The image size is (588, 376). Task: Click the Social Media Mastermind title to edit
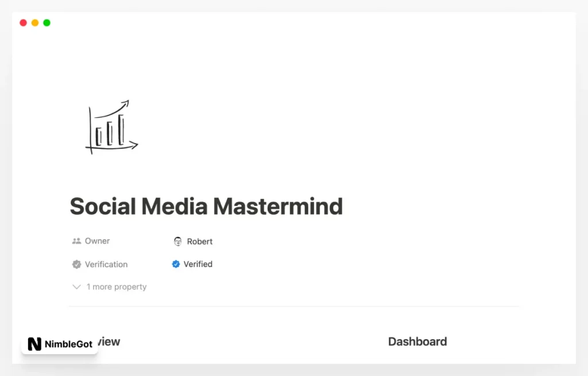point(206,206)
